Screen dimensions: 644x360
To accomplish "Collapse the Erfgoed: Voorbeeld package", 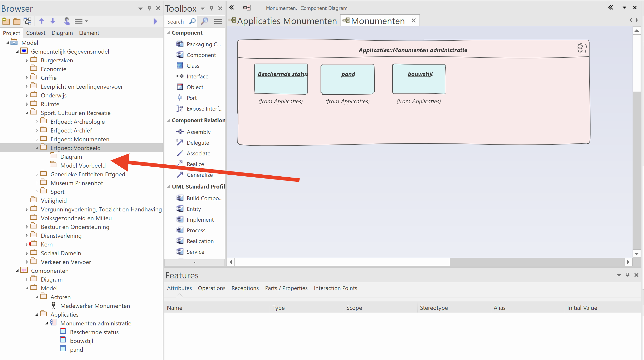I will [37, 148].
